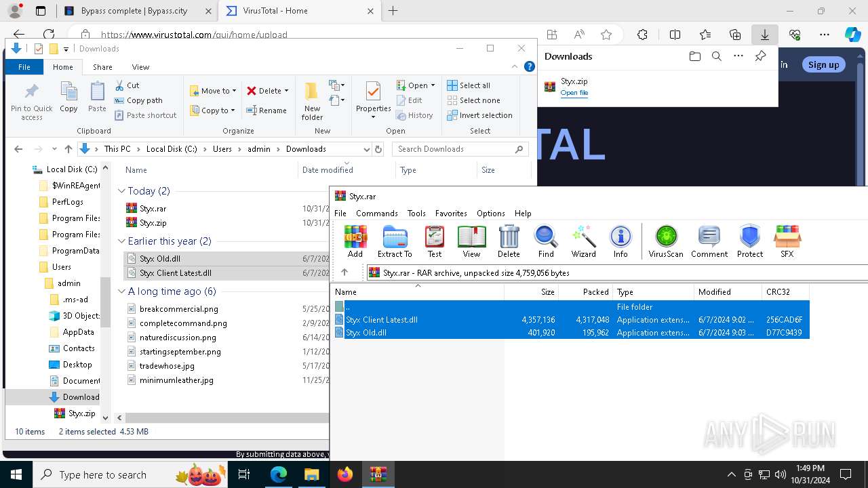The height and width of the screenshot is (488, 868).
Task: Click the SFX icon in WinRAR
Action: [787, 242]
